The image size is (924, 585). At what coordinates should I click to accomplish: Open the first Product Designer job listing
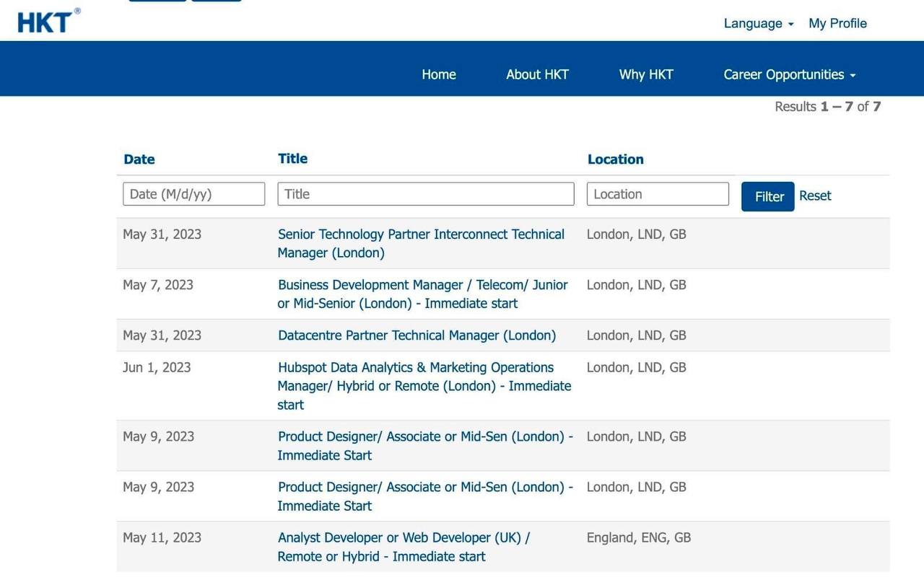[x=425, y=445]
